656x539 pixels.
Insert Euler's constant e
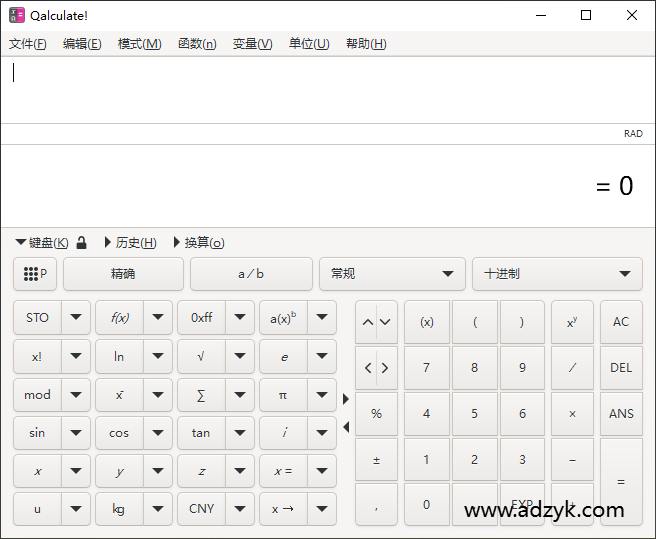pos(283,357)
